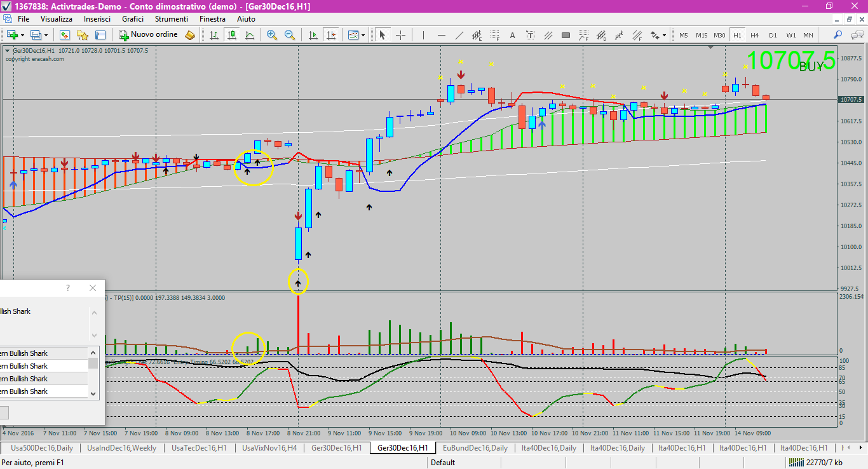Open the File menu
Viewport: 868px width, 469px height.
click(x=24, y=19)
